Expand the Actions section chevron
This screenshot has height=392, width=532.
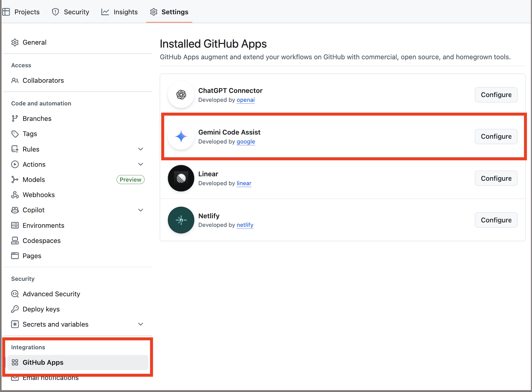point(141,164)
